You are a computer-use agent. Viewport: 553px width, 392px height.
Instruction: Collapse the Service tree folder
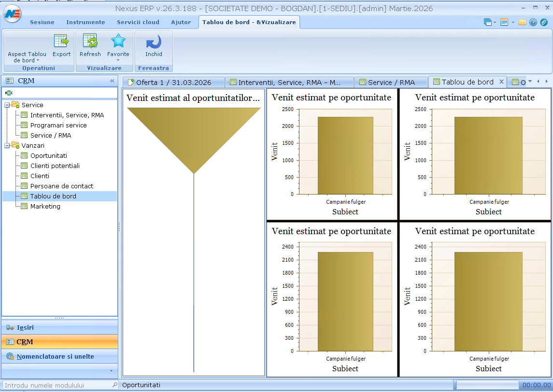click(x=7, y=105)
